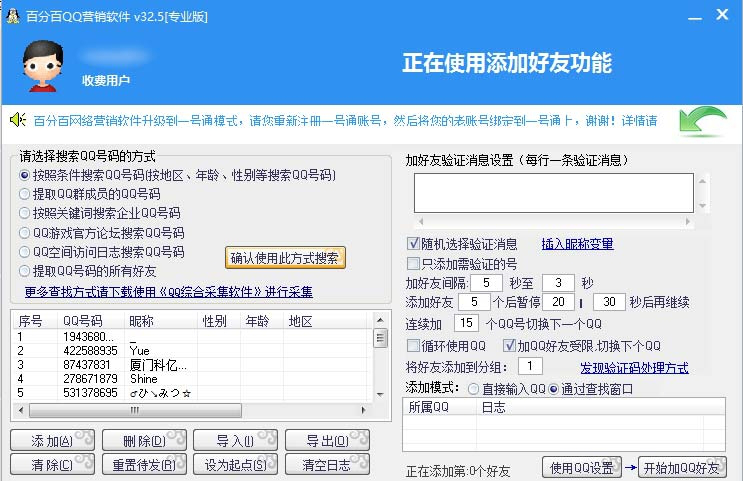Click the QQ list scroll down arrow
The width and height of the screenshot is (743, 500).
point(380,394)
